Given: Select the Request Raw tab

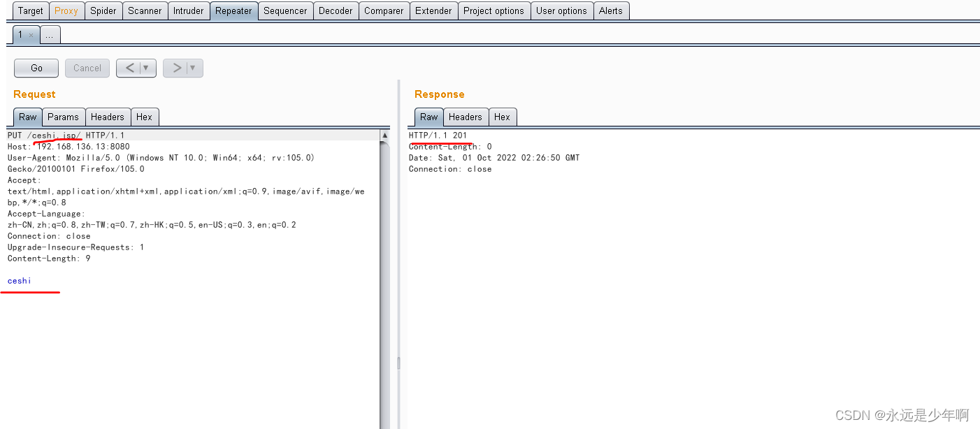Looking at the screenshot, I should [x=28, y=117].
